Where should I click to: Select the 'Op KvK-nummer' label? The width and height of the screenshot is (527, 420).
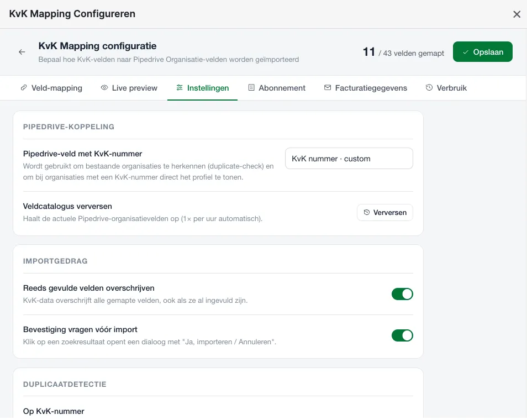54,411
